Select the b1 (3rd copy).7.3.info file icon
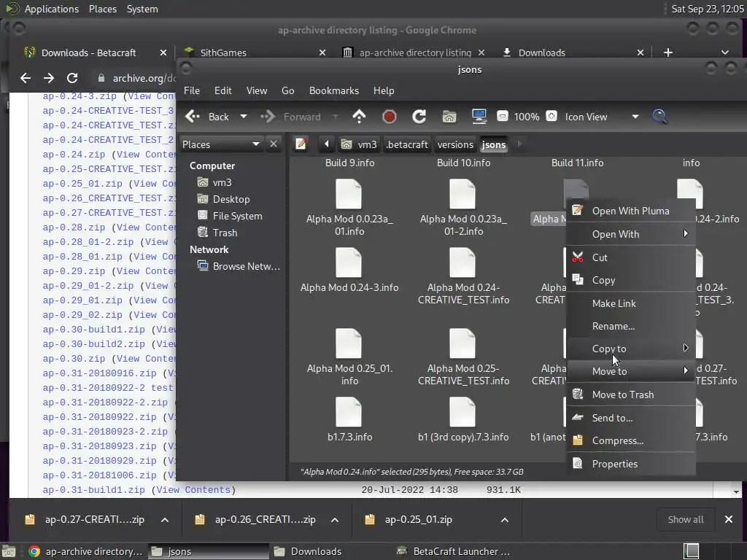747x560 pixels. tap(462, 413)
